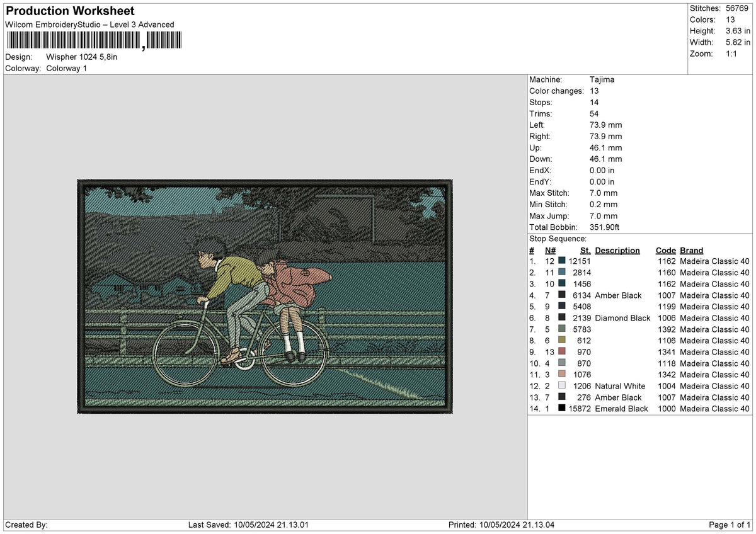
Task: Click the Height value '3.63 in'
Action: (737, 31)
